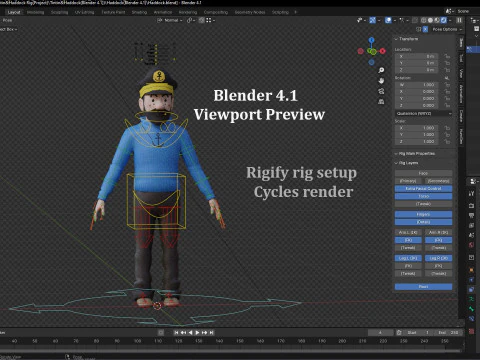Open the Scene properties tab icon
Image resolution: width=480 pixels, height=360 pixels.
point(471,235)
